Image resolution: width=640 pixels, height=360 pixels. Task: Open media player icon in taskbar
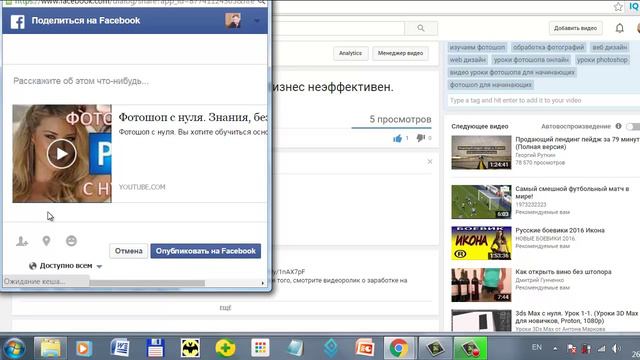(84, 349)
